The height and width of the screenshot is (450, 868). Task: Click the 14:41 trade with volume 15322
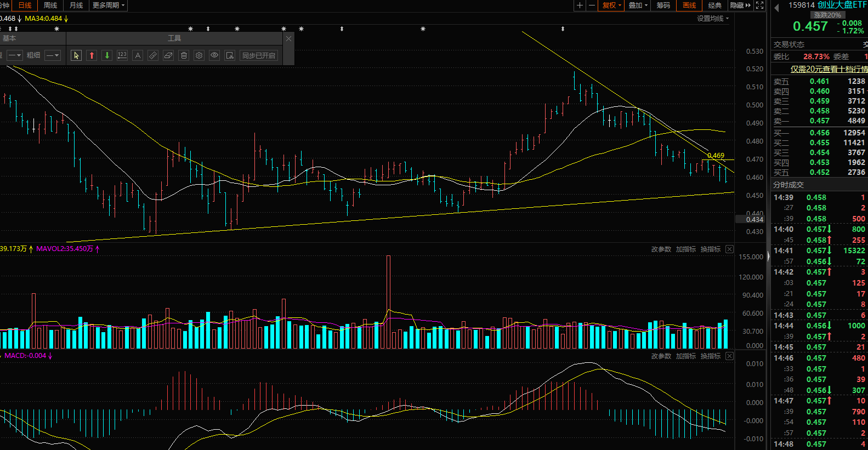819,250
